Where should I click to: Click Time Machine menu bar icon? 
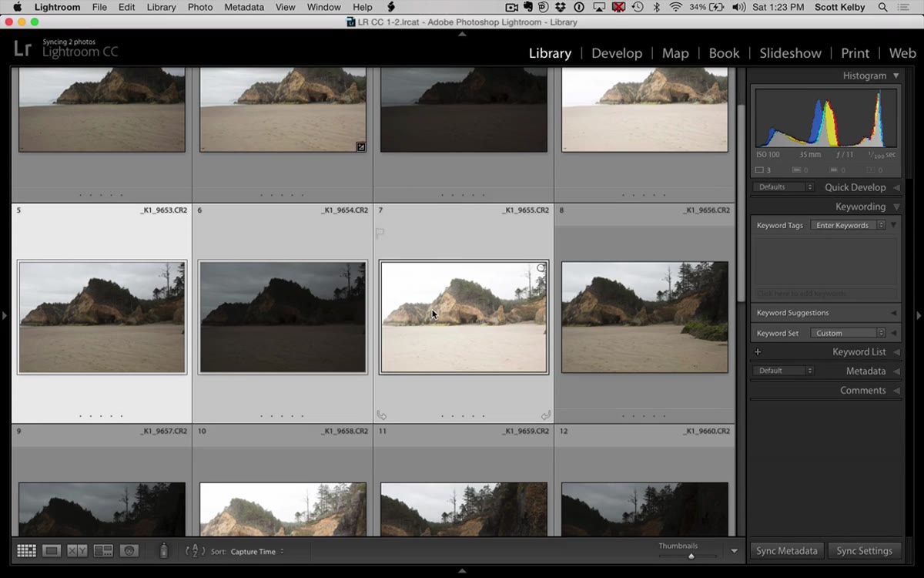(x=638, y=7)
